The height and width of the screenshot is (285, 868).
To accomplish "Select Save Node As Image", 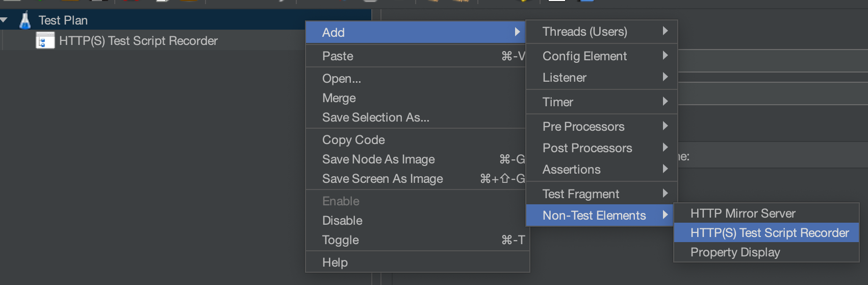I will [378, 159].
